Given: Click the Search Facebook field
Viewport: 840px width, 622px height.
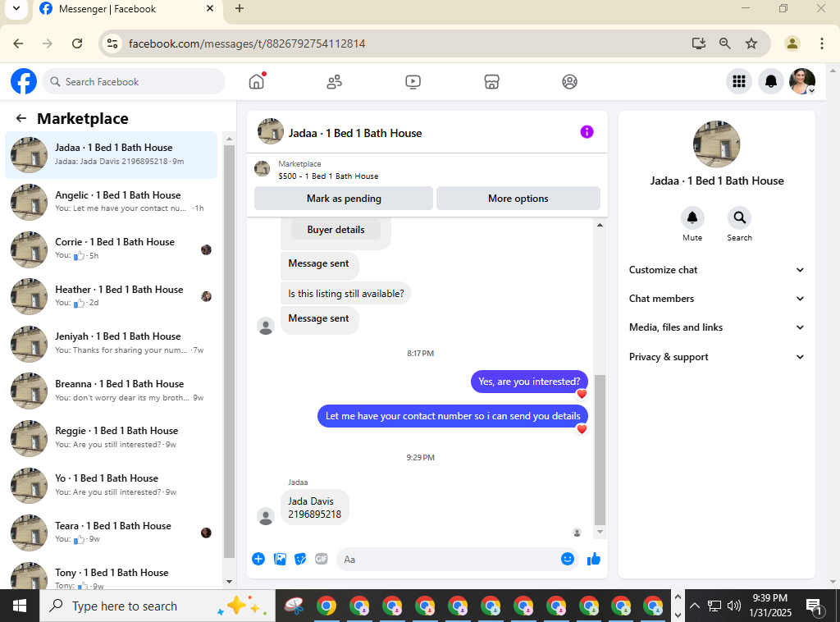Looking at the screenshot, I should click(134, 81).
